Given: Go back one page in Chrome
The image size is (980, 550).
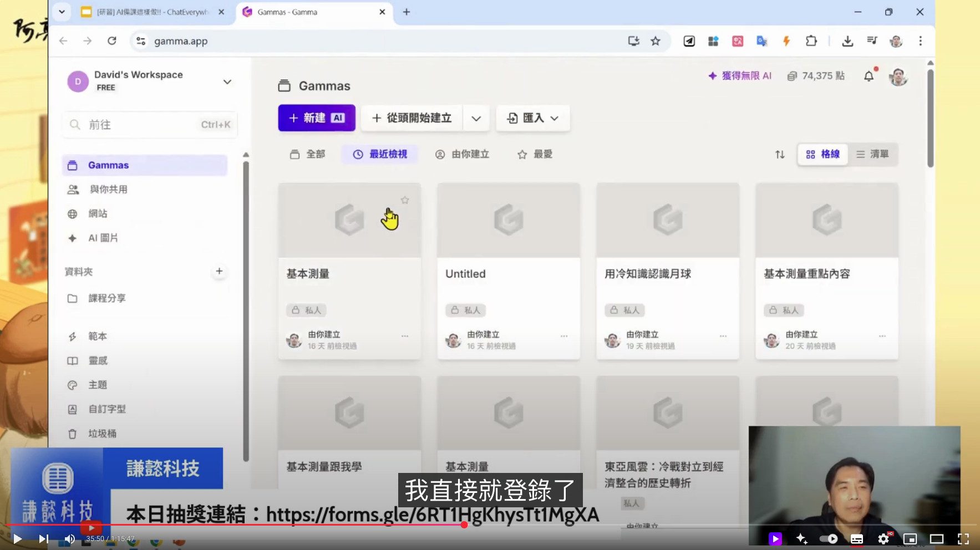Looking at the screenshot, I should coord(63,41).
